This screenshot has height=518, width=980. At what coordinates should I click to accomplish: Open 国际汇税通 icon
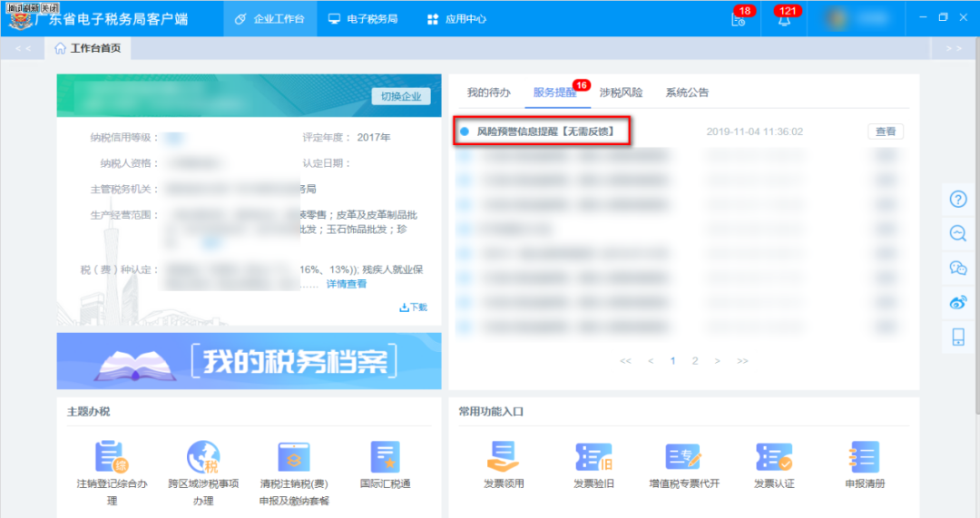[x=385, y=456]
